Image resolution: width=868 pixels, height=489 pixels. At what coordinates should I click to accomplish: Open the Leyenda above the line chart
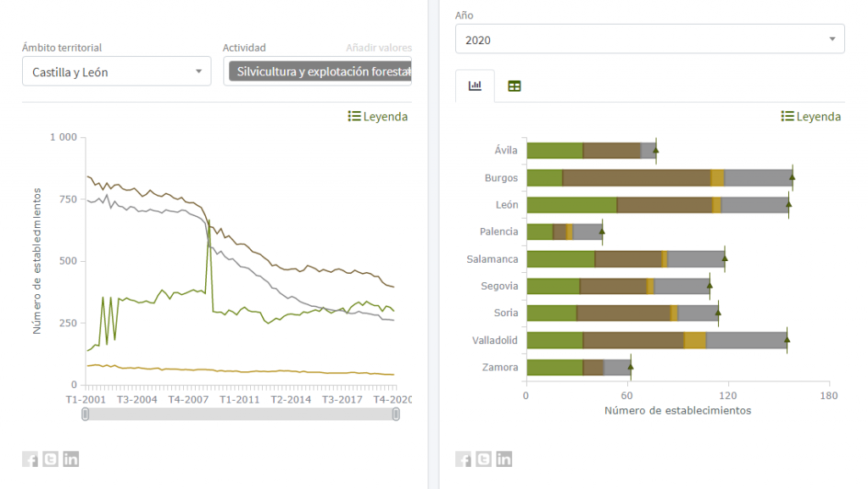(x=376, y=116)
